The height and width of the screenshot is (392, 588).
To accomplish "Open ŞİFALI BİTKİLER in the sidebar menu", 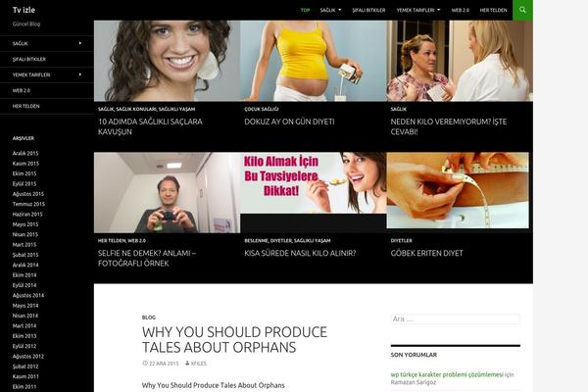I will 29,59.
